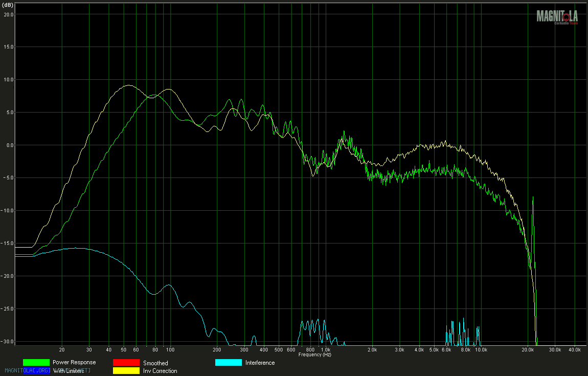Click the Frequency (Hz) axis title
The height and width of the screenshot is (376, 588).
tap(314, 355)
